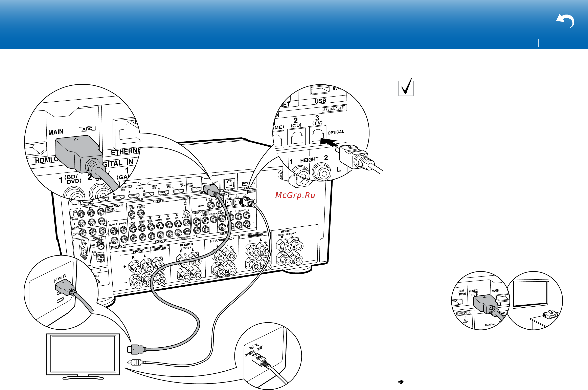588x390 pixels.
Task: Click the TUNER label on the receiver
Action: (98, 239)
